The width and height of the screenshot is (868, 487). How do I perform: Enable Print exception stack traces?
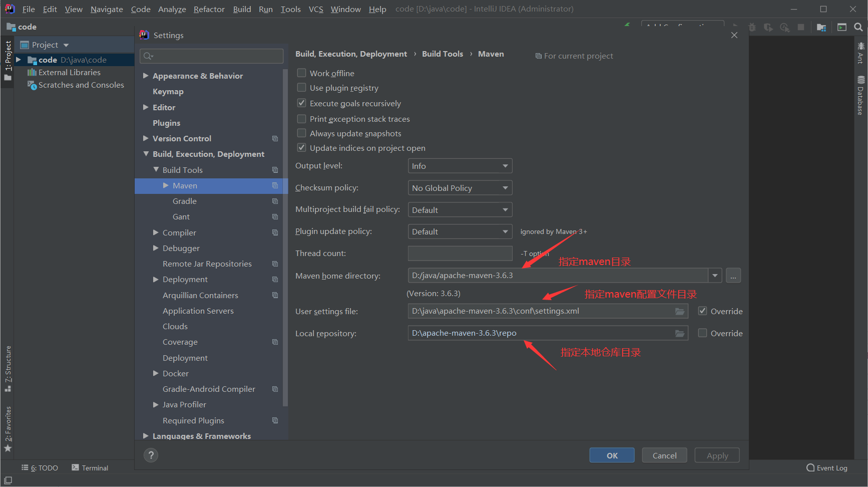tap(302, 119)
